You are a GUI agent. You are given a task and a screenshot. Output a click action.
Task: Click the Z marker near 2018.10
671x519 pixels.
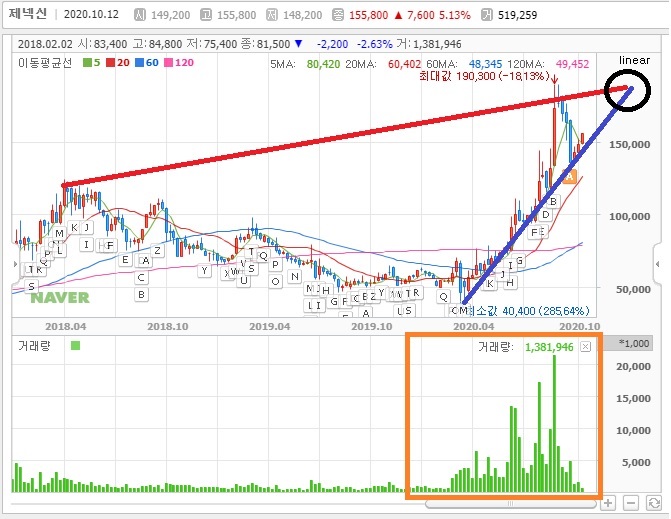[157, 251]
